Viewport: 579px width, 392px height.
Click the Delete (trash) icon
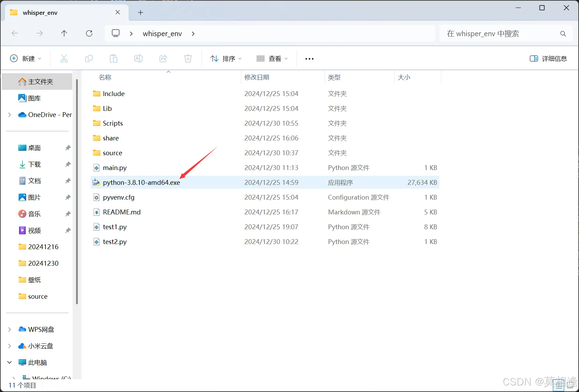coord(188,59)
